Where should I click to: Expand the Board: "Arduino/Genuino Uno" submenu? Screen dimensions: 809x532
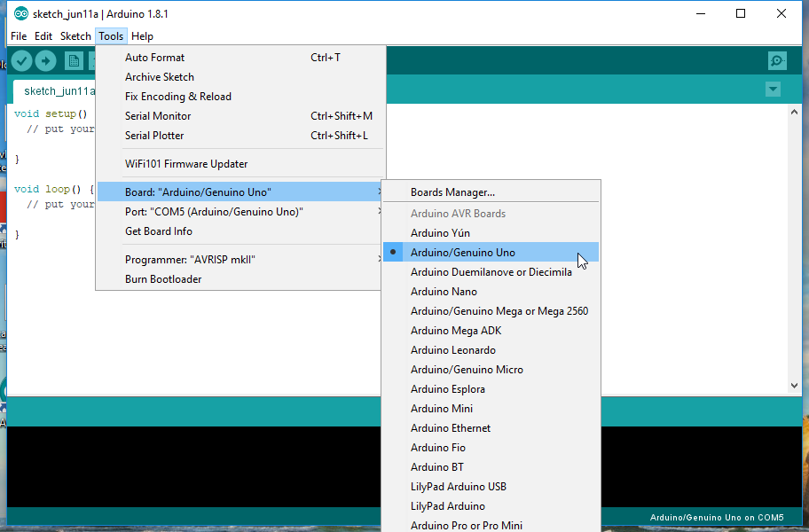click(x=240, y=192)
